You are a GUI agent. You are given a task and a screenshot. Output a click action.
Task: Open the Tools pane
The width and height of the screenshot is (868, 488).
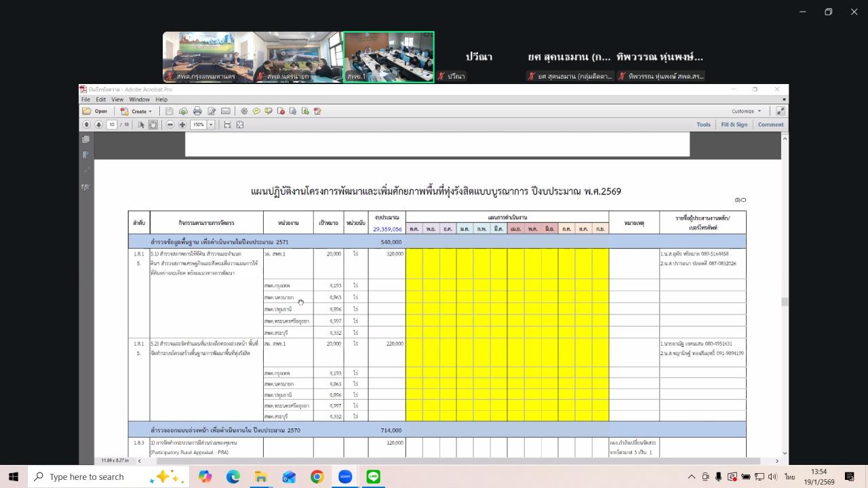pos(703,124)
